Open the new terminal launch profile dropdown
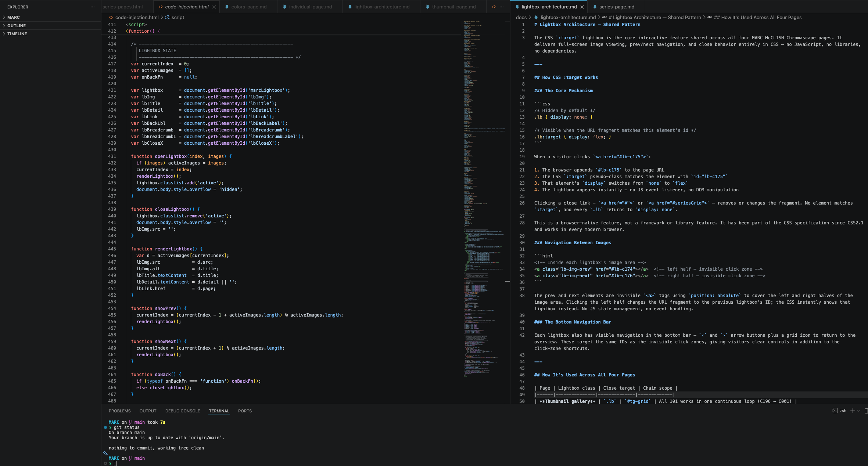The image size is (868, 466). (x=859, y=411)
